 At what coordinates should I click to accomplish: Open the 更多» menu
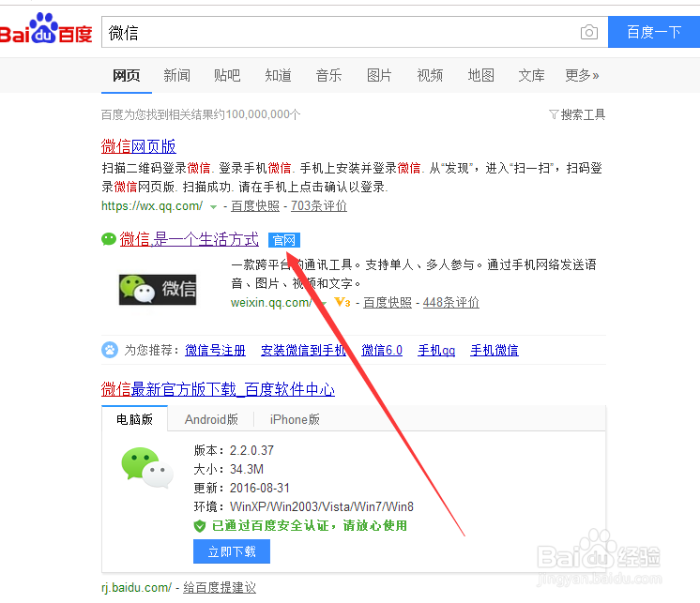[582, 75]
